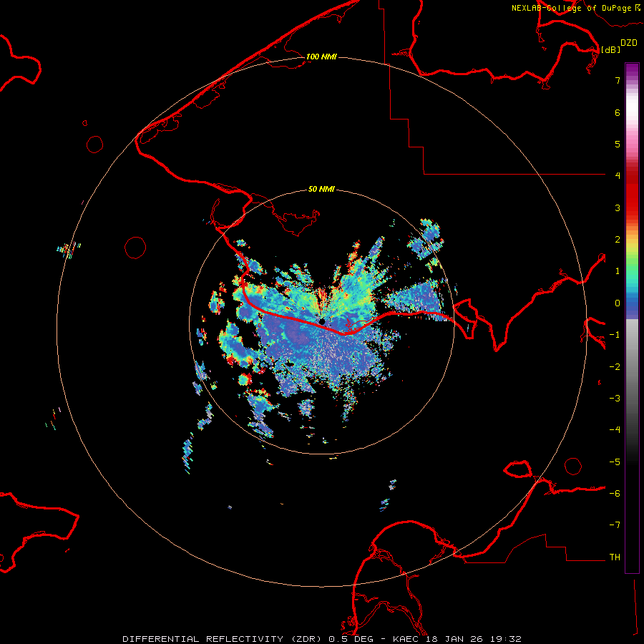Click the "2" tick on the color scale
The width and height of the screenshot is (644, 644).
pos(618,240)
